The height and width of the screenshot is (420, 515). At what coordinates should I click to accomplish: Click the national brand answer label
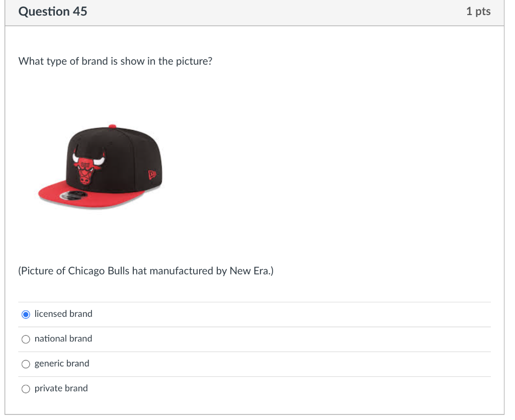pos(63,339)
